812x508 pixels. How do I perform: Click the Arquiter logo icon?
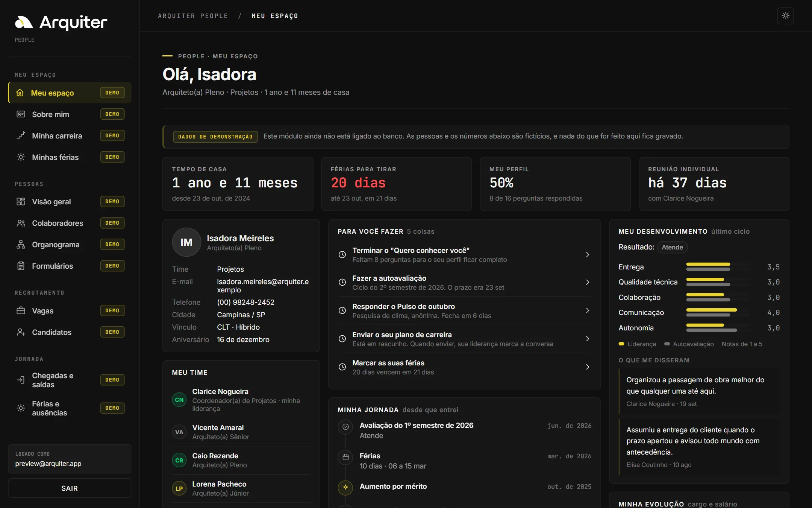coord(24,23)
